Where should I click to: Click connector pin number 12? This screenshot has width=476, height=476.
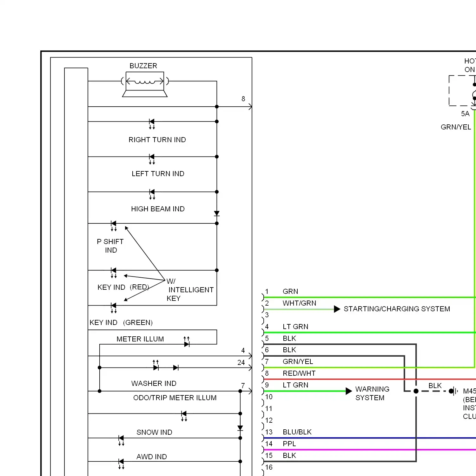coord(269,420)
